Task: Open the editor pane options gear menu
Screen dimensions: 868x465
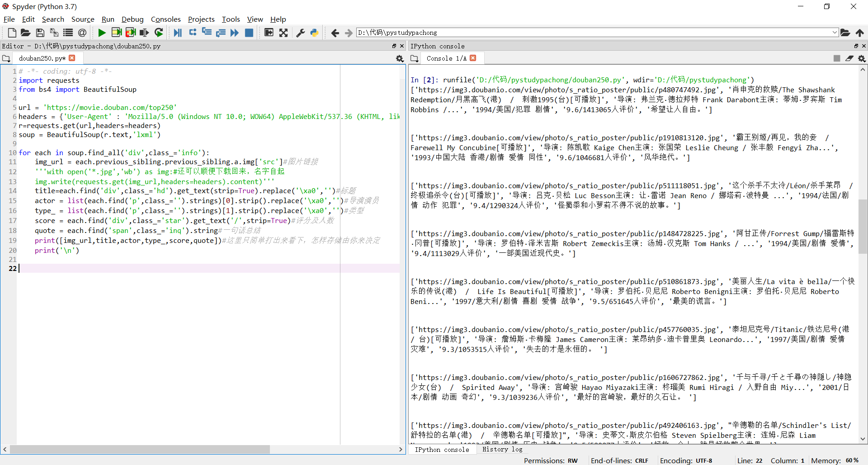Action: click(400, 58)
